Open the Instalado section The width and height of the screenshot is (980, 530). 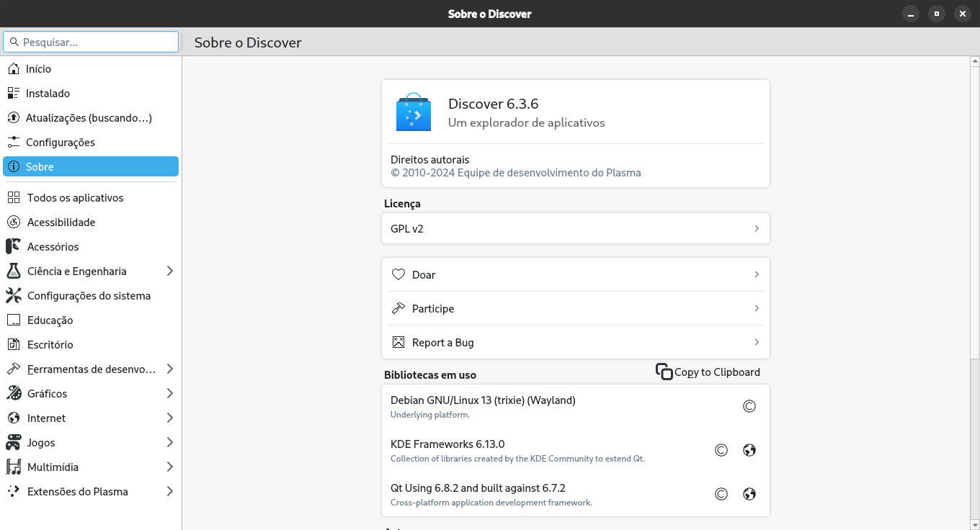pyautogui.click(x=48, y=93)
